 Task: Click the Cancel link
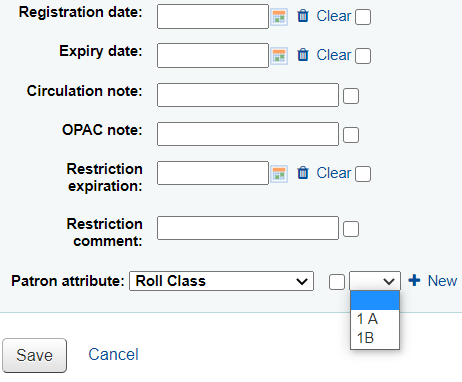pyautogui.click(x=113, y=354)
